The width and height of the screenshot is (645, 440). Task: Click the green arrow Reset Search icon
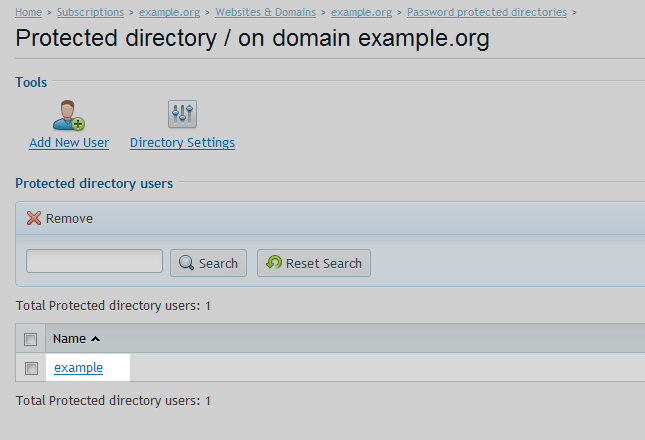274,262
